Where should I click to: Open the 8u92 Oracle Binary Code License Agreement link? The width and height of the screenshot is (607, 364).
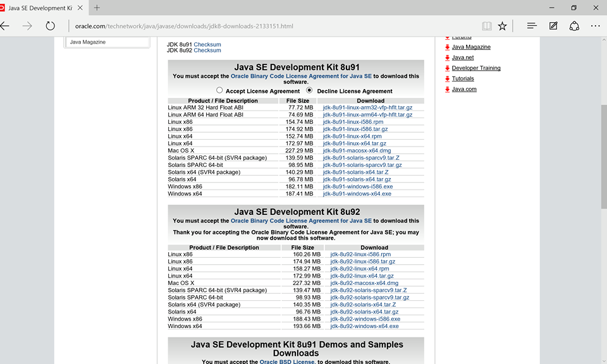[x=301, y=221]
